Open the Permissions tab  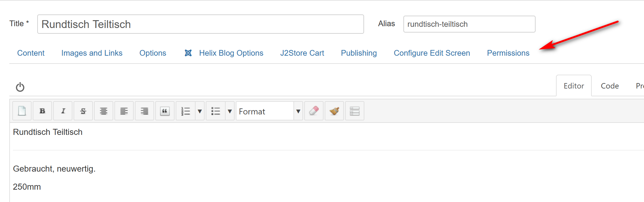coord(508,53)
